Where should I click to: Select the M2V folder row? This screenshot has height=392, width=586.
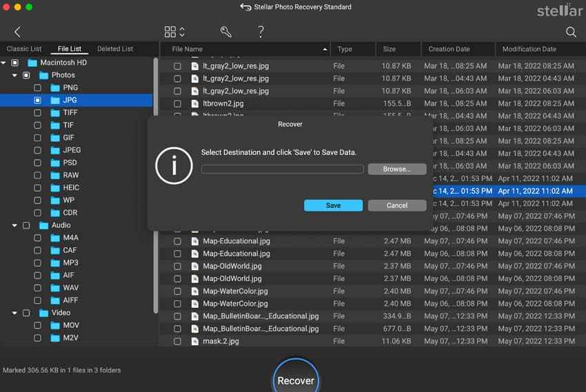(77, 338)
